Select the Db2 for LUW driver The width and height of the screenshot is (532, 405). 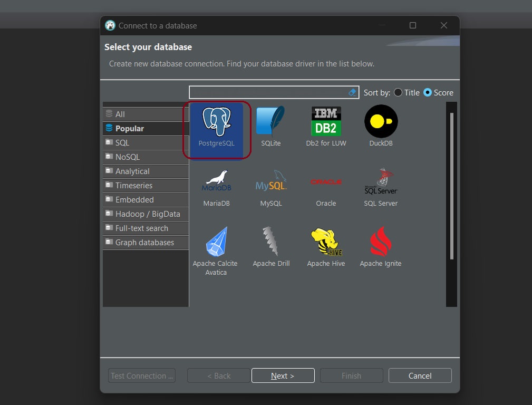click(326, 126)
